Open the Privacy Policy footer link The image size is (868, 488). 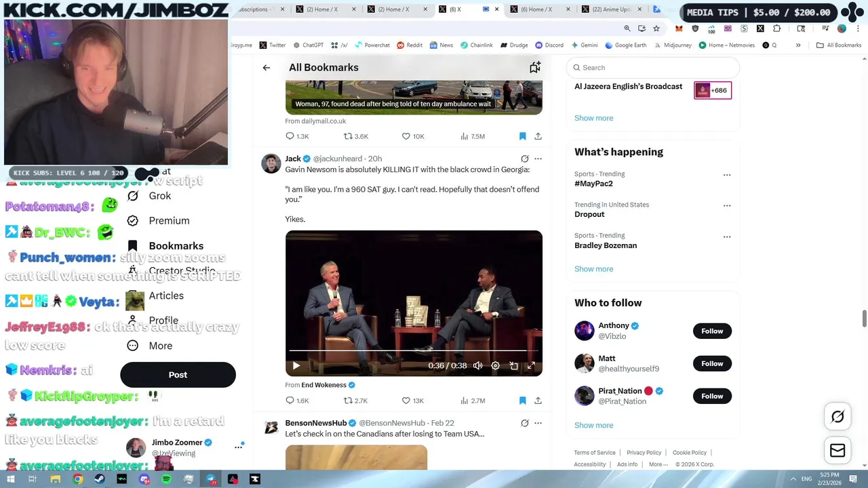click(644, 453)
